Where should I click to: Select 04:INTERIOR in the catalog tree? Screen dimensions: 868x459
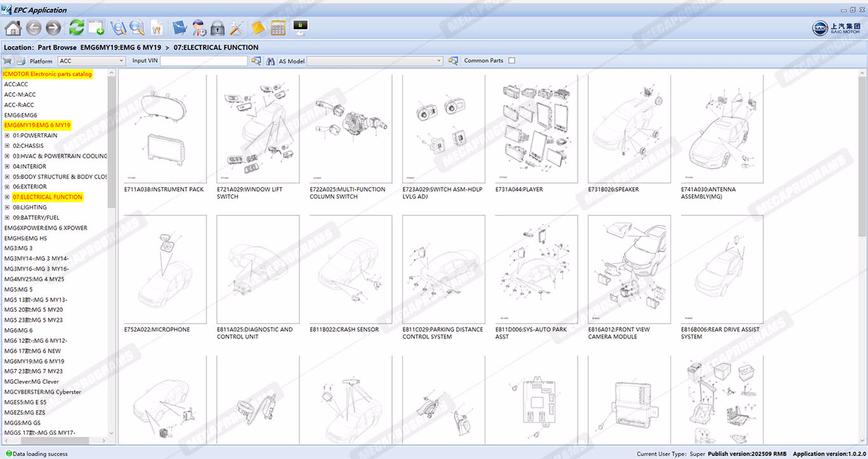coord(29,166)
